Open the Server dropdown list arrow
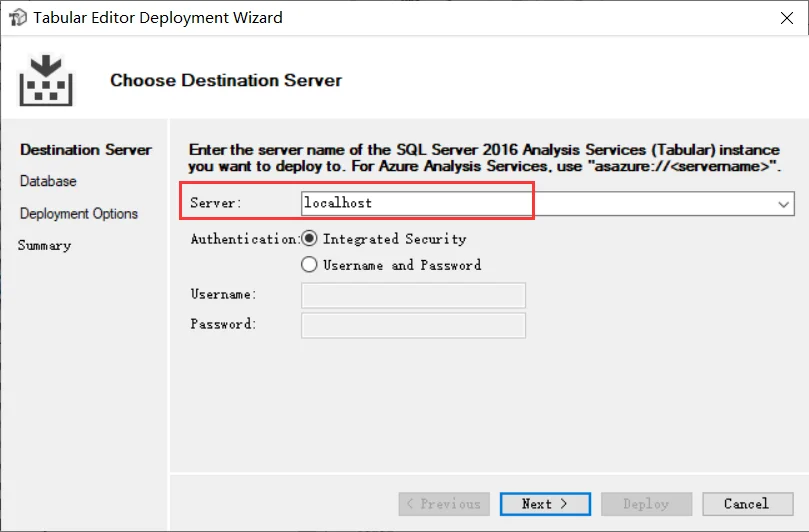Viewport: 809px width, 532px height. [x=783, y=204]
